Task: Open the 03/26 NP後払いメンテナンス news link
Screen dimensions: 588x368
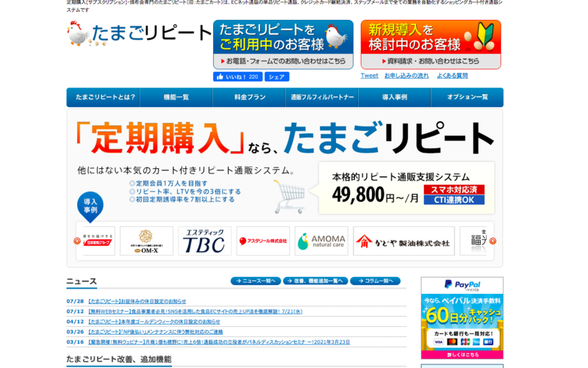Action: pos(156,332)
